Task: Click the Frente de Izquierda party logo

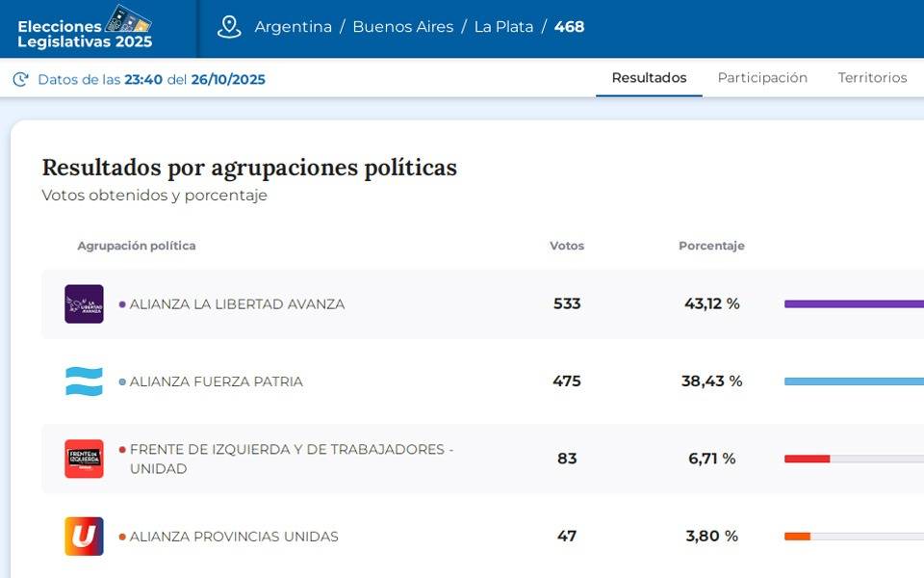Action: click(x=84, y=459)
